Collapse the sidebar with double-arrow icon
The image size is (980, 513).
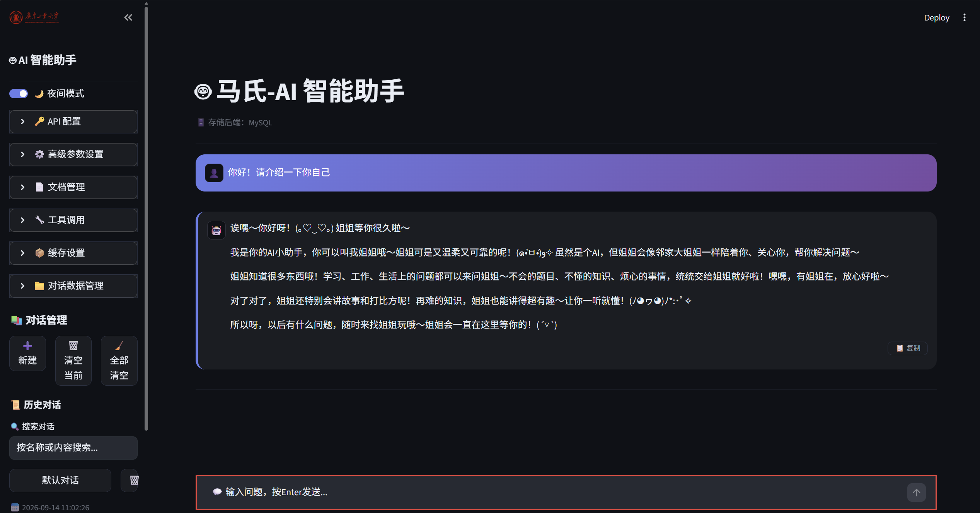(128, 17)
